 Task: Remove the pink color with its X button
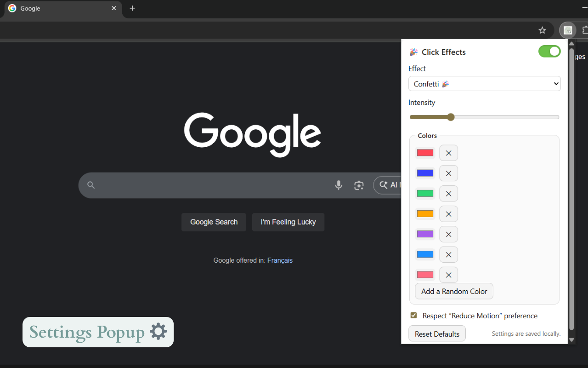pos(448,275)
